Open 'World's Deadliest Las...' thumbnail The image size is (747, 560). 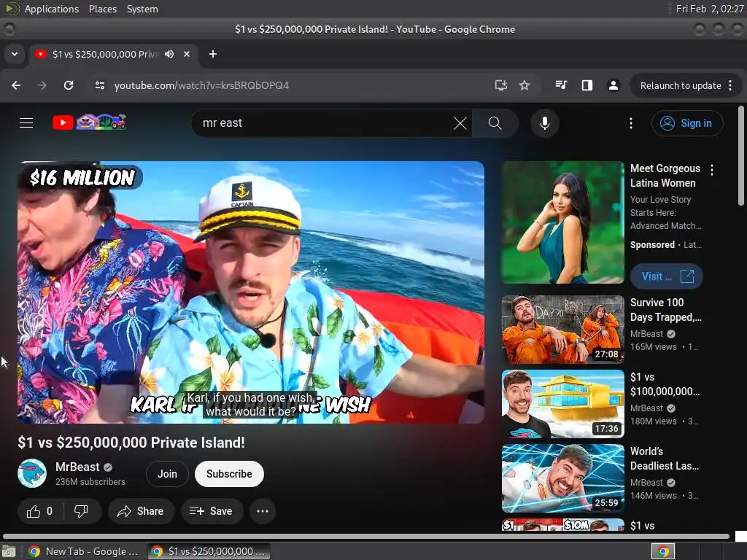point(562,478)
